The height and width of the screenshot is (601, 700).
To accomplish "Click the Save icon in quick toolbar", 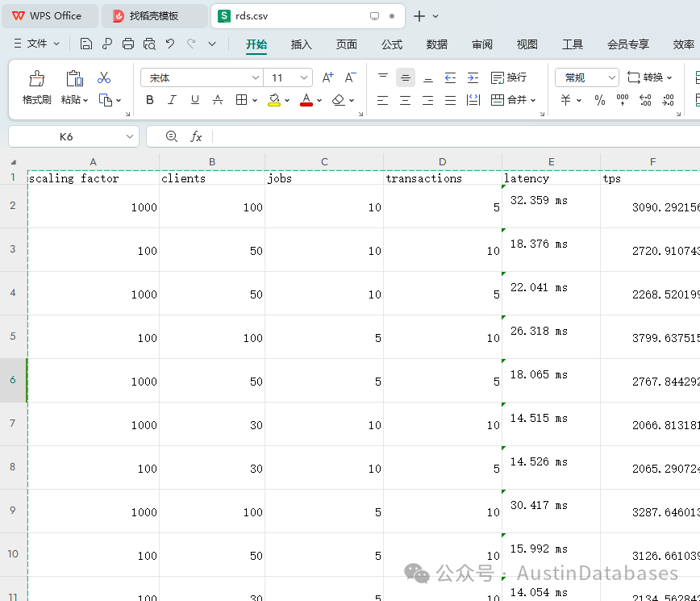I will click(85, 44).
